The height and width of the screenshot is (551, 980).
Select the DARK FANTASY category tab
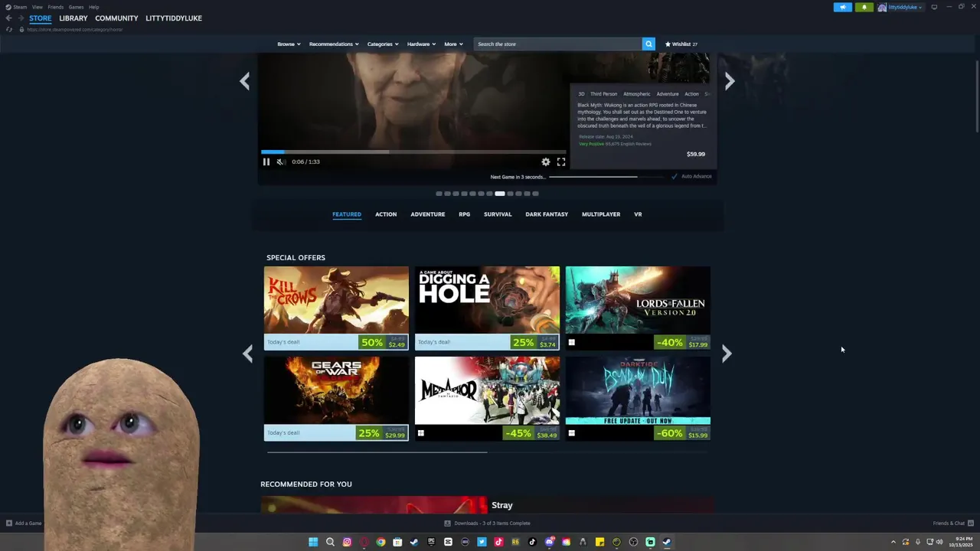pos(547,214)
